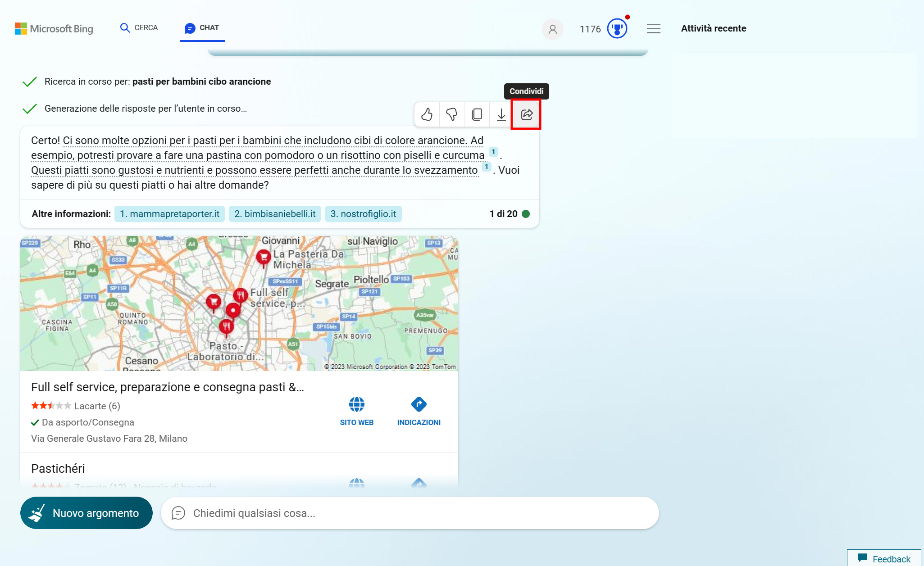The height and width of the screenshot is (566, 924).
Task: Open the hamburger menu
Action: tap(653, 28)
